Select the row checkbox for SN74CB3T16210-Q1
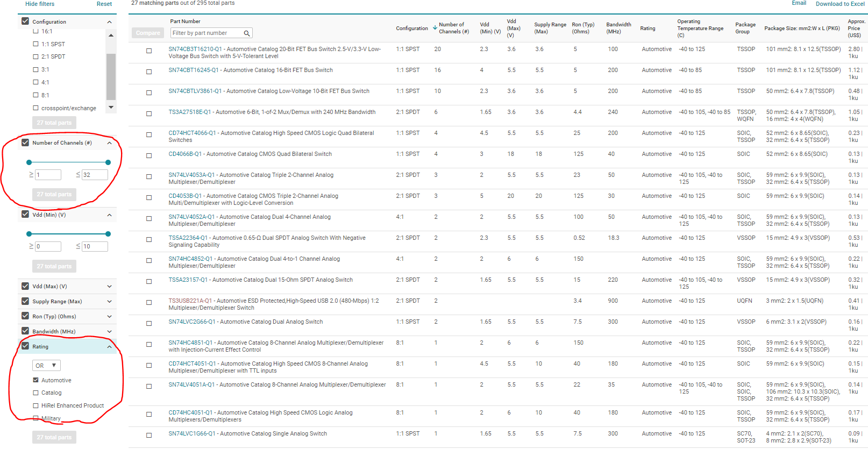 pos(149,51)
